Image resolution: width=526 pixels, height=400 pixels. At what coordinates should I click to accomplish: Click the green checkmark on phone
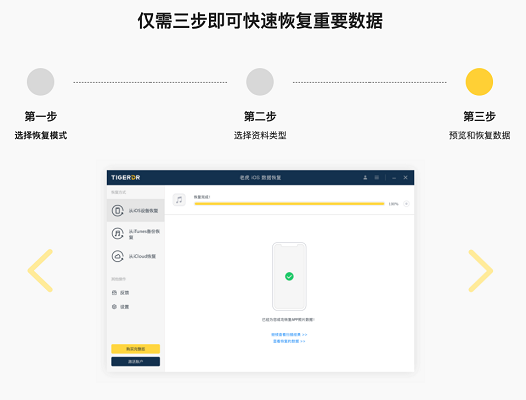[x=289, y=276]
